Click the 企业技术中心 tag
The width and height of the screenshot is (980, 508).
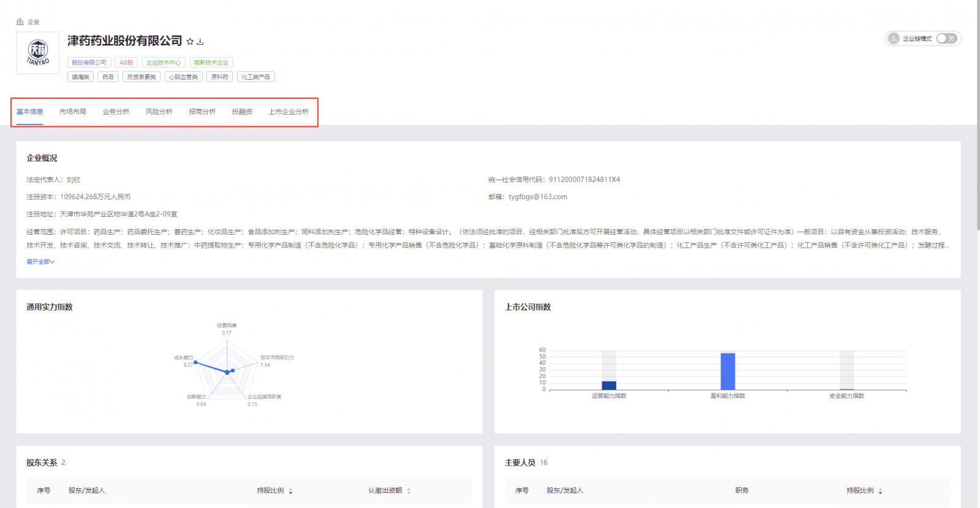[164, 63]
